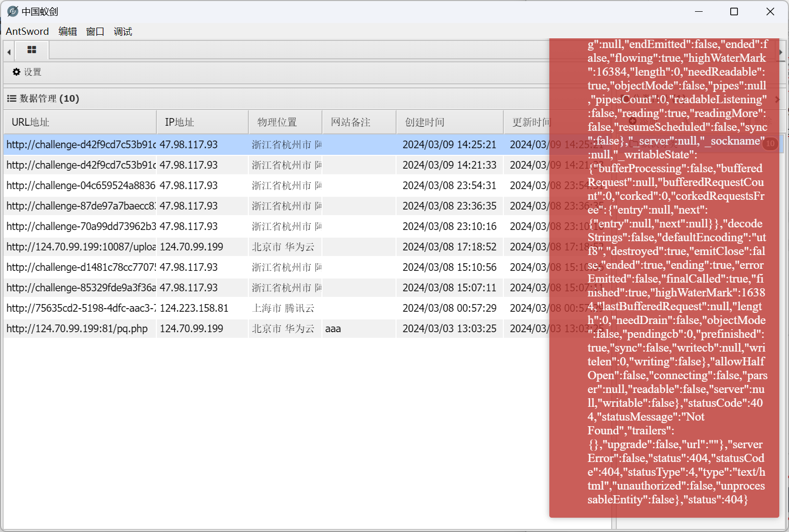Collapse the category panel via right chevron

tap(777, 100)
